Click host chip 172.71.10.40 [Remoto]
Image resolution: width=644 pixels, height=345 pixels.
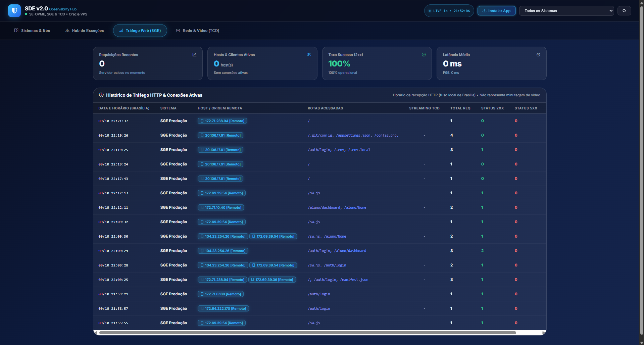(x=221, y=207)
